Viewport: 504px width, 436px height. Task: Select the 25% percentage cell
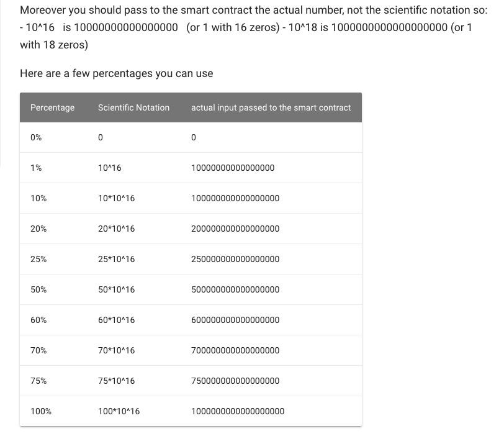[38, 259]
